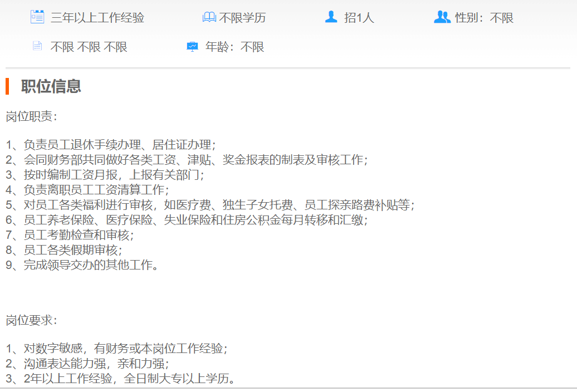Click the orange bar beside 职位信息
The height and width of the screenshot is (392, 577).
(x=7, y=86)
